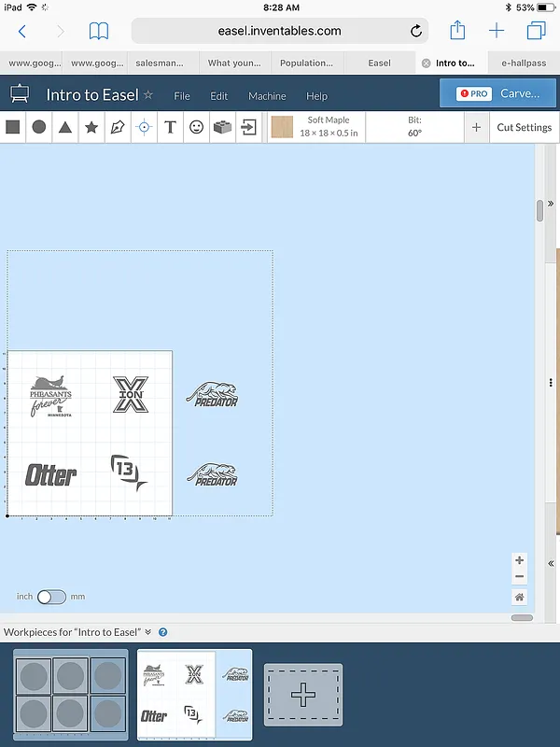Image resolution: width=560 pixels, height=747 pixels.
Task: Star the Intro to Easel project
Action: 148,95
